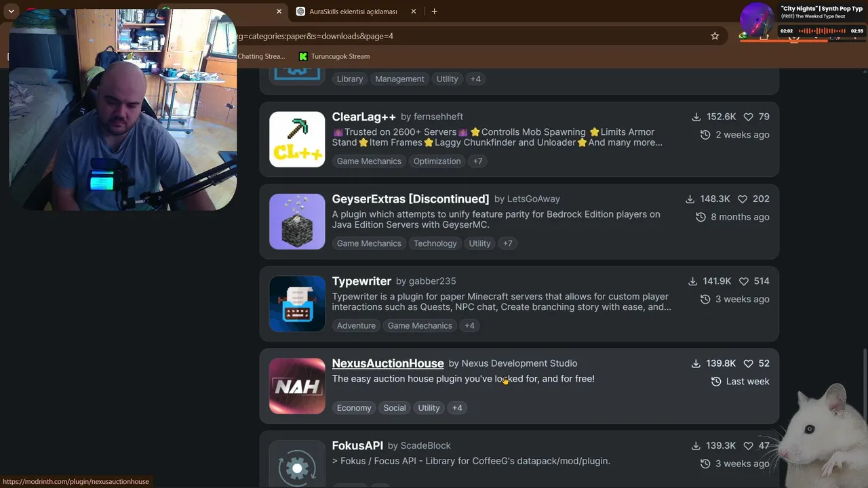
Task: Click the ClearLag++ download count icon
Action: [x=696, y=117]
